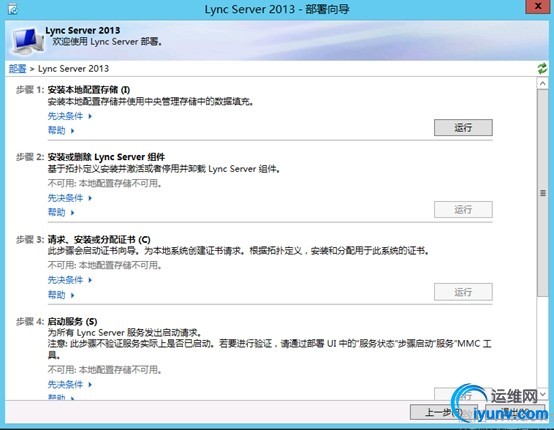Click the Lync Server 2013 breadcrumb text

73,69
